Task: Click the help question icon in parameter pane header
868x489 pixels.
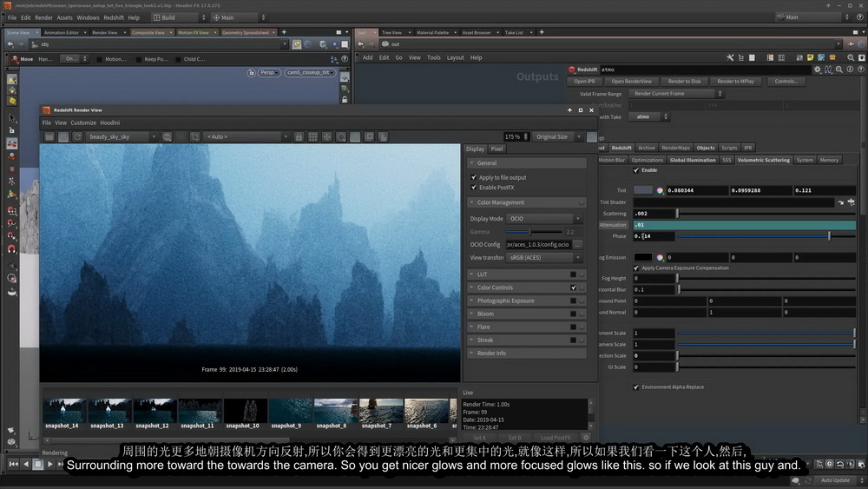Action: (861, 69)
